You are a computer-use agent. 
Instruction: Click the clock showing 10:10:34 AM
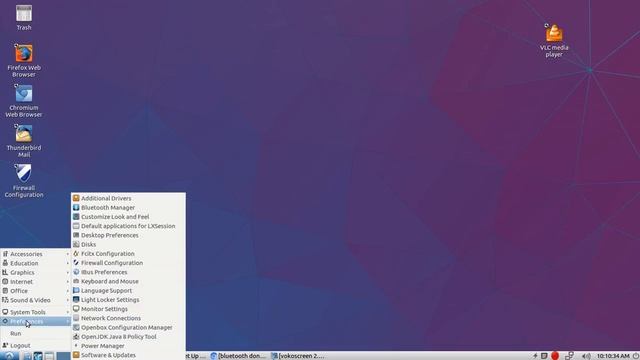613,356
